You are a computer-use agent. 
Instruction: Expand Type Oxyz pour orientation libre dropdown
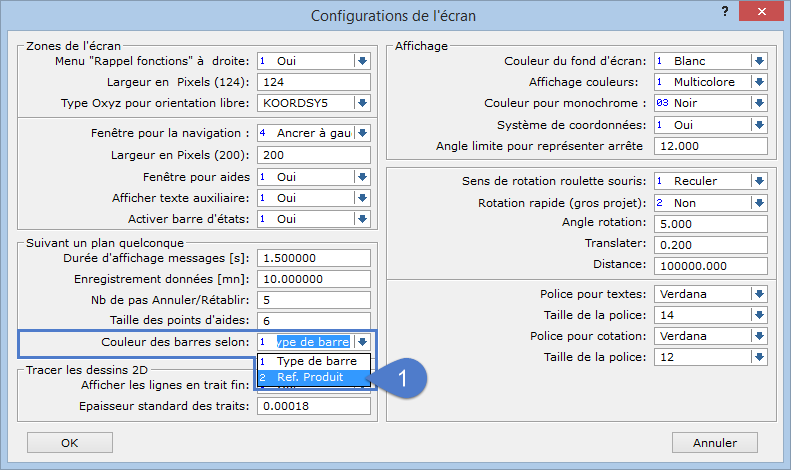pos(361,103)
